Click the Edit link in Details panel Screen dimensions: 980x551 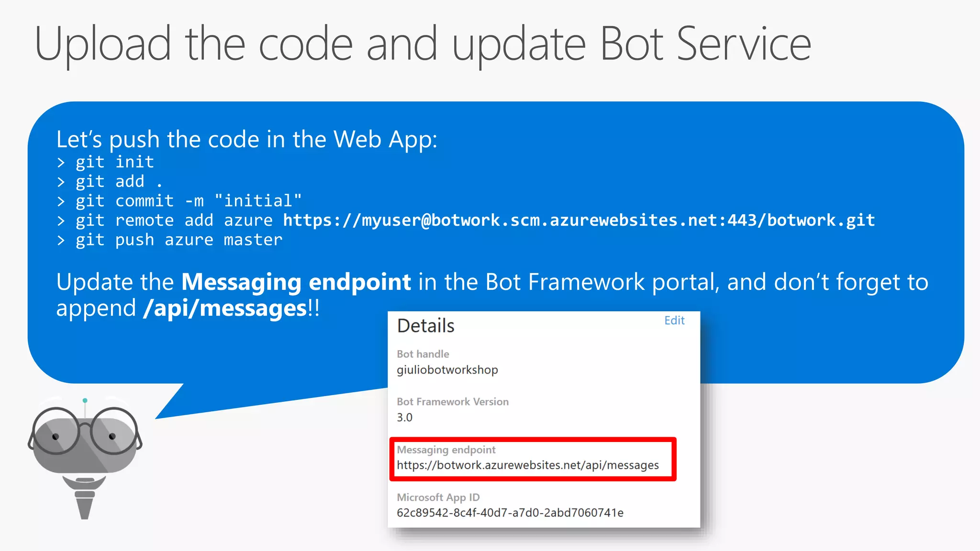674,320
